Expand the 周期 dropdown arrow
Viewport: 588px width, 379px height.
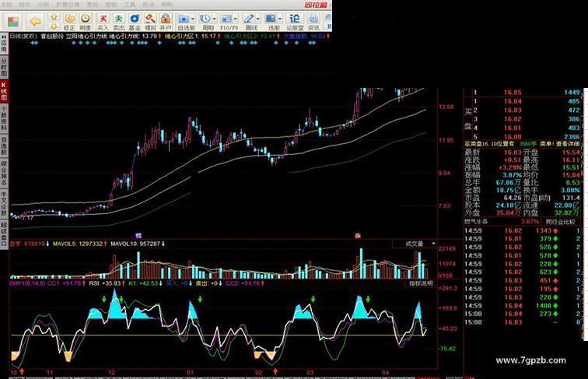[x=214, y=19]
